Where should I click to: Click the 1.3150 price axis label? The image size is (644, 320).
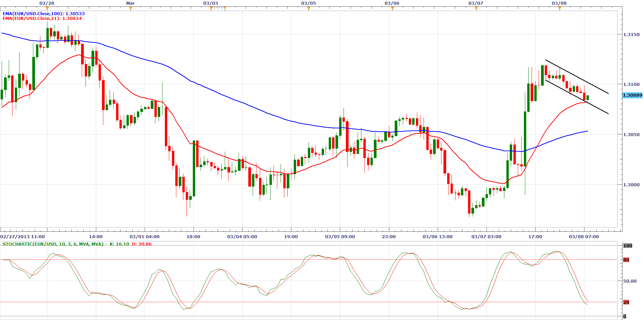631,35
